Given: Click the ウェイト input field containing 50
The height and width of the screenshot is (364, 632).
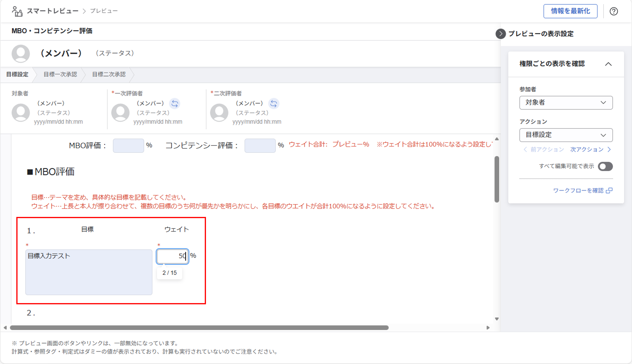Looking at the screenshot, I should pos(172,256).
